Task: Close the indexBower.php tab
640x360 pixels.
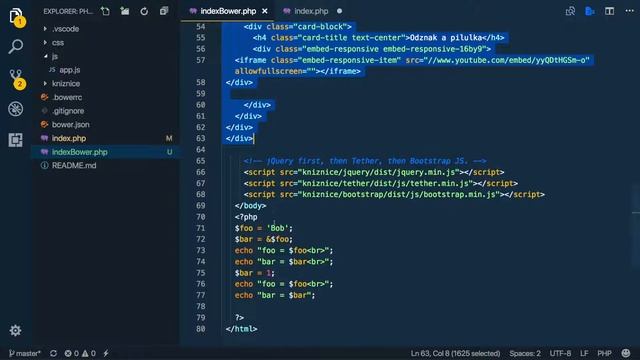Action: point(264,11)
